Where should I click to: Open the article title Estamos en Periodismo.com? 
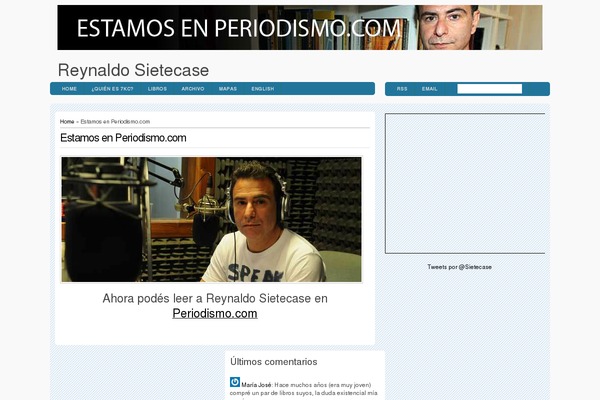point(123,138)
